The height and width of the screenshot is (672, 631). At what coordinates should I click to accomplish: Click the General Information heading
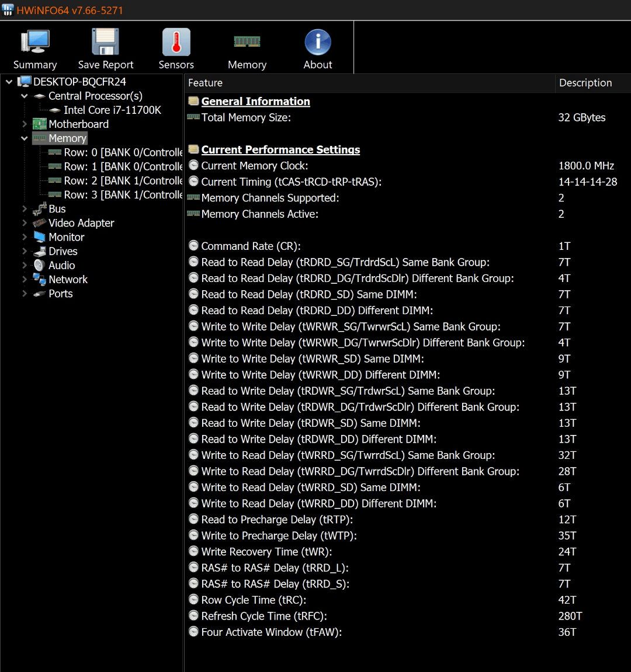[x=256, y=101]
